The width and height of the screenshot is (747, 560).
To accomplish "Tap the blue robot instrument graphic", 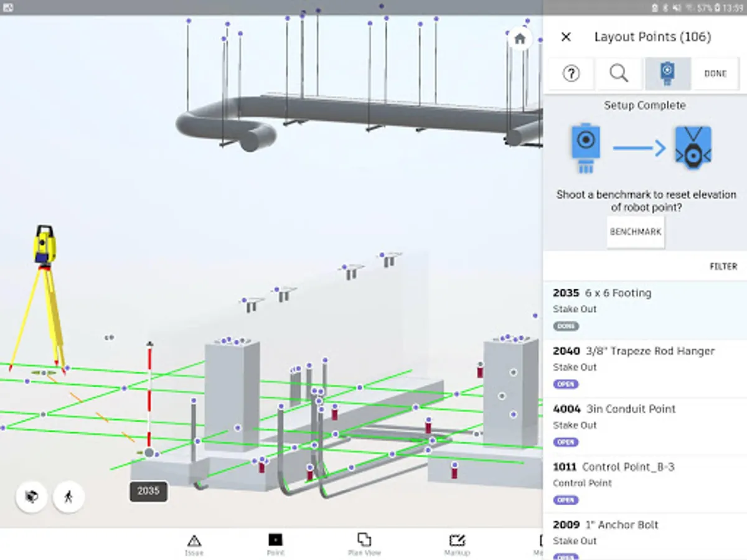I will click(585, 148).
